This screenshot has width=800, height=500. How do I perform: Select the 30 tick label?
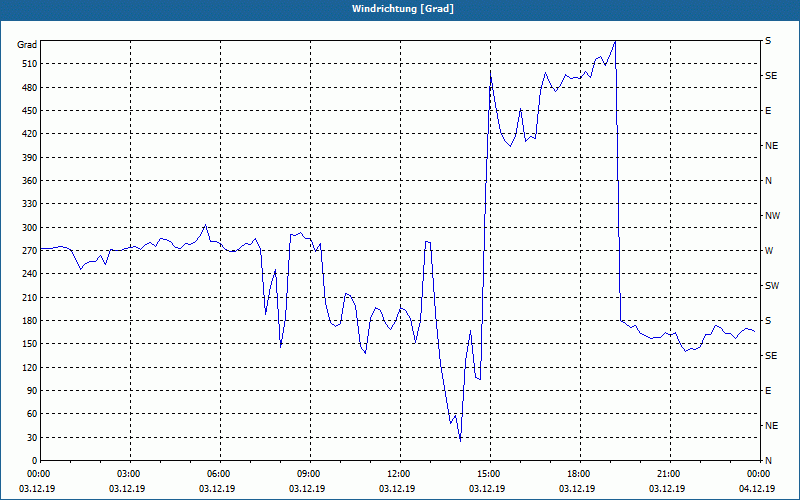pyautogui.click(x=30, y=437)
